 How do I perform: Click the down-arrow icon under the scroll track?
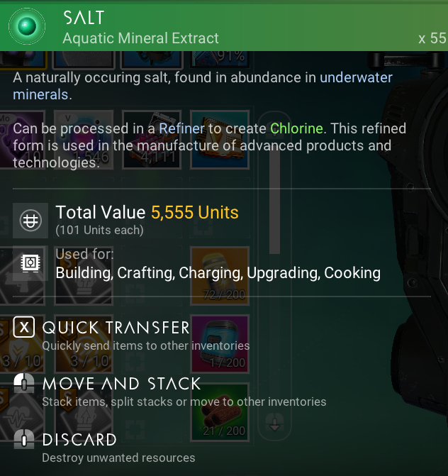[275, 422]
